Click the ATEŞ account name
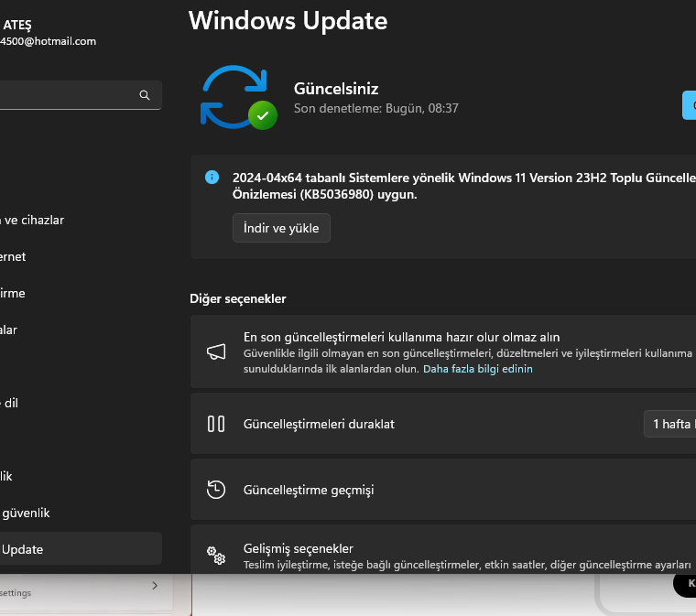Viewport: 696px width, 616px height. pyautogui.click(x=16, y=26)
